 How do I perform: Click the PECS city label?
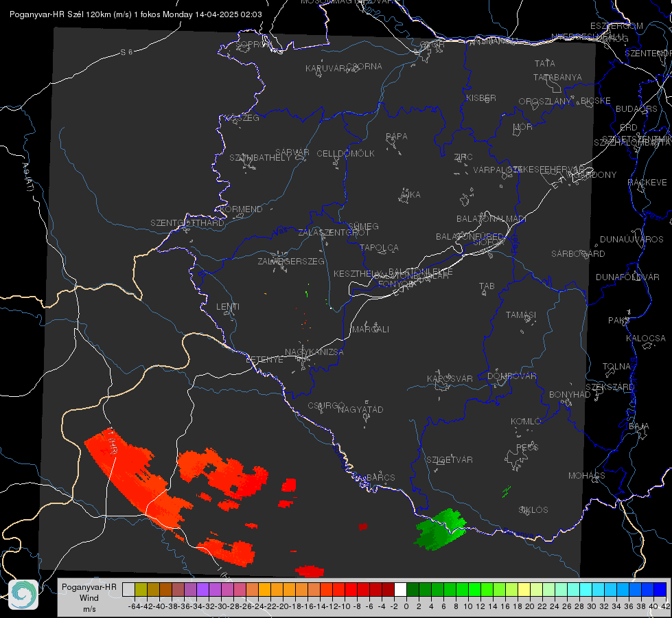[526, 447]
